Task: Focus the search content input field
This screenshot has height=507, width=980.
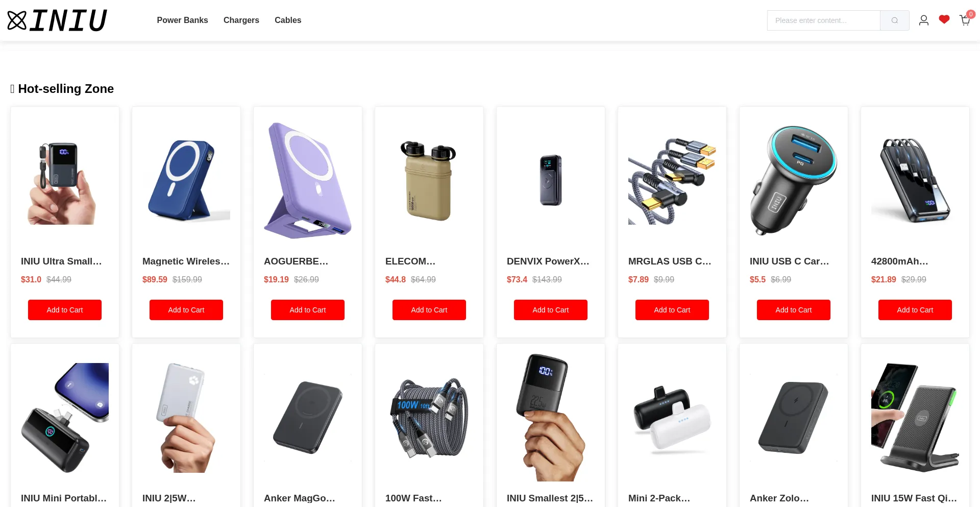Action: pos(824,20)
